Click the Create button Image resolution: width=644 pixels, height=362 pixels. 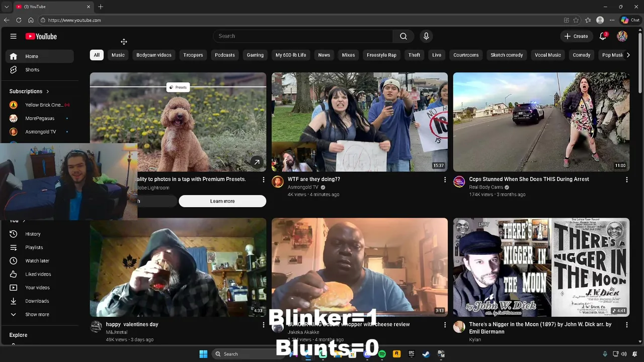coord(577,36)
